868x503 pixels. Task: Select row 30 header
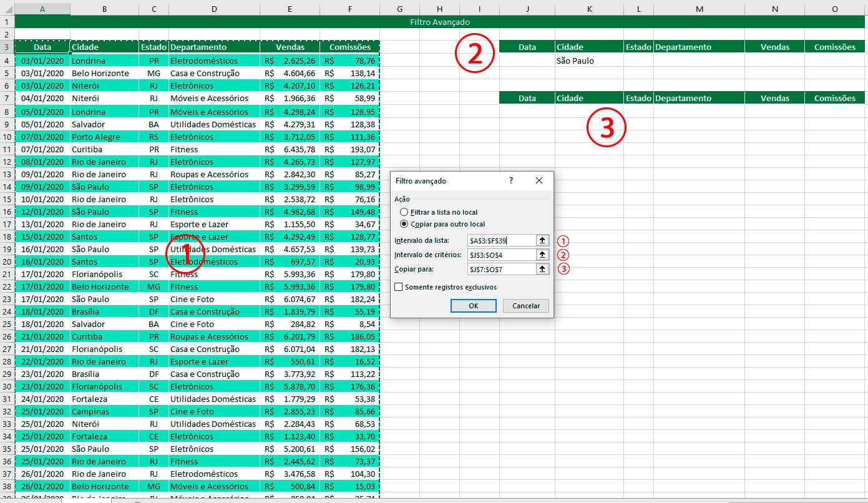click(x=7, y=386)
